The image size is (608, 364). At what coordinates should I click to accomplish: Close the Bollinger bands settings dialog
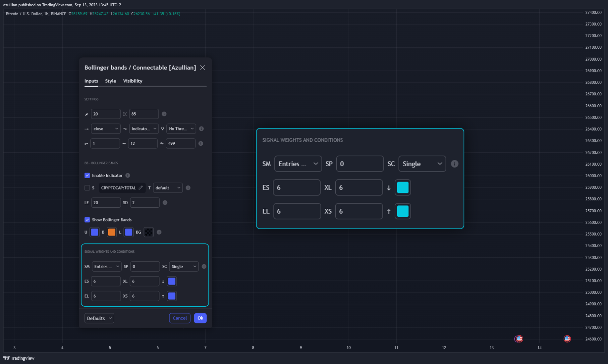coord(202,68)
